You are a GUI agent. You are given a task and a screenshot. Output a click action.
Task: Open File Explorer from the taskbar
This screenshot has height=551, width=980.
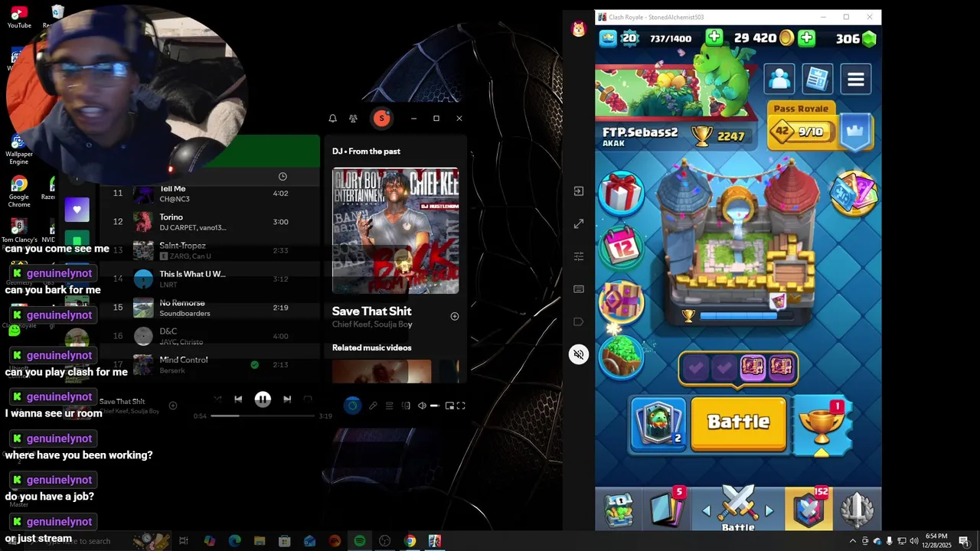point(260,541)
